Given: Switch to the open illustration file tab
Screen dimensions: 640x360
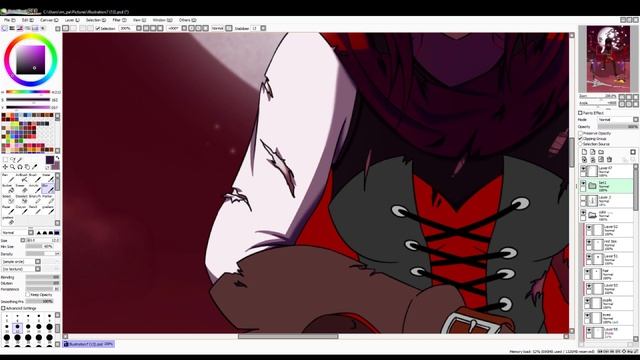Looking at the screenshot, I should (89, 344).
